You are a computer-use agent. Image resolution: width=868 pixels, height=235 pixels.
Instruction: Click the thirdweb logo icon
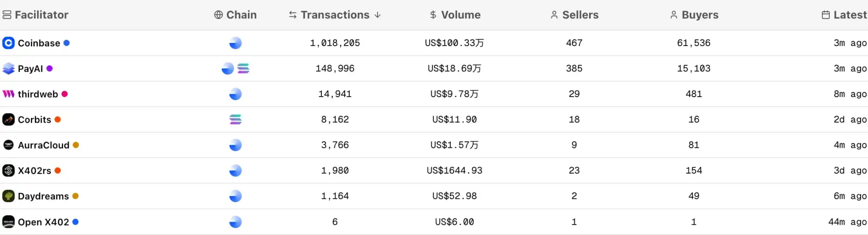pyautogui.click(x=8, y=94)
